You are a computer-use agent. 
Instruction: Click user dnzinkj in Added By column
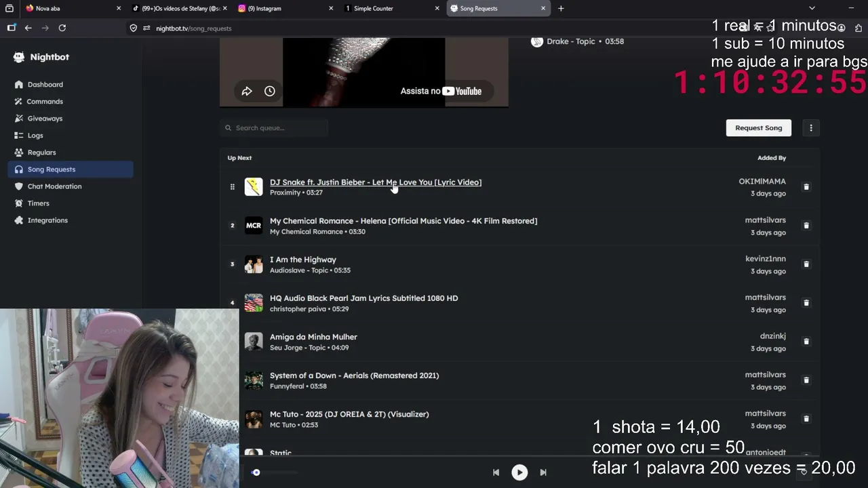point(773,336)
